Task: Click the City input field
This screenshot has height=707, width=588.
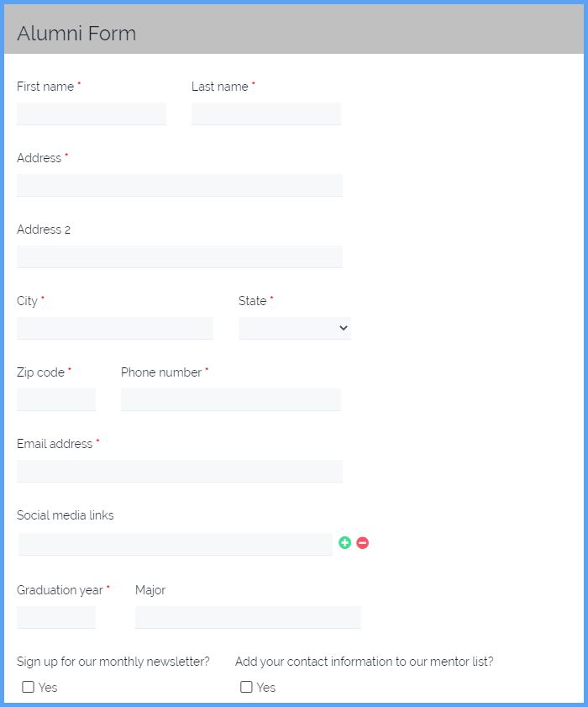Action: pos(115,328)
